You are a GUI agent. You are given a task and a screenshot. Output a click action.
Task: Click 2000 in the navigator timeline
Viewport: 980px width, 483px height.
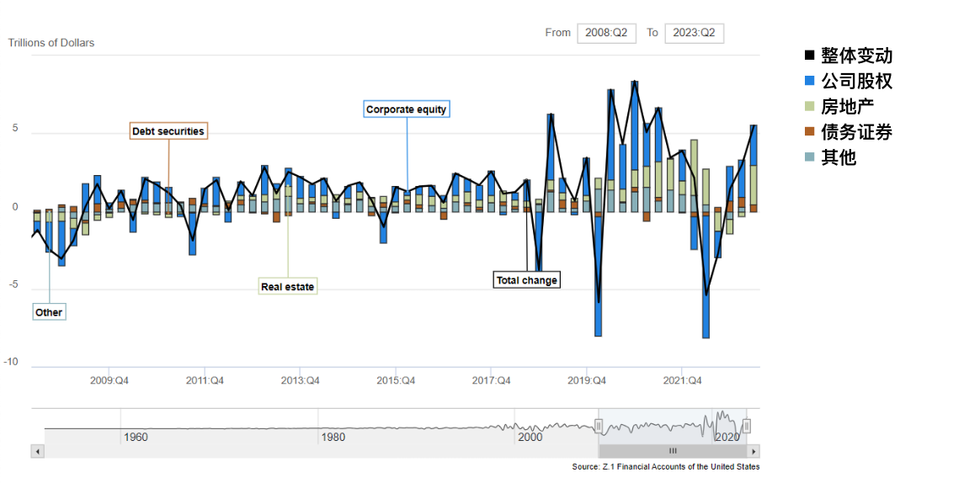tap(530, 438)
